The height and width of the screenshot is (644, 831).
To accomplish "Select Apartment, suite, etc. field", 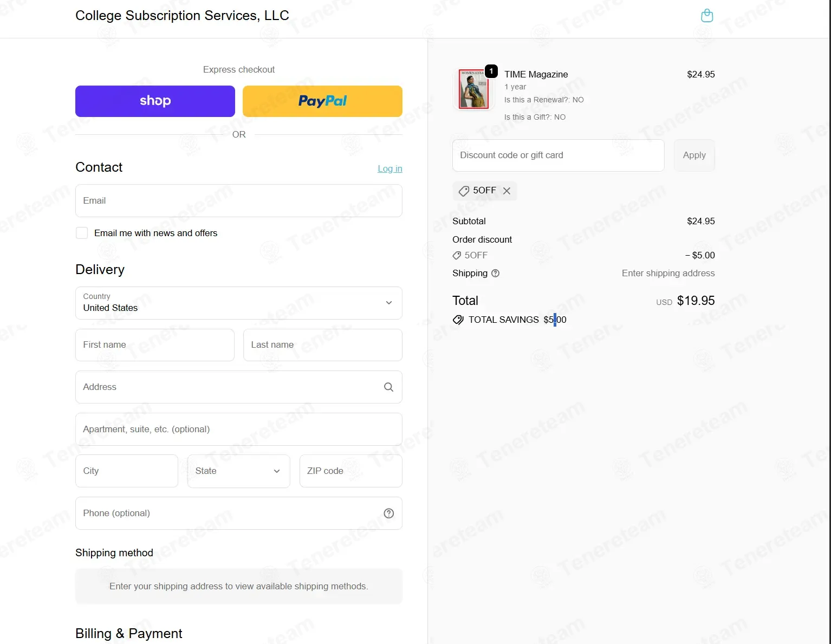I will pyautogui.click(x=239, y=430).
